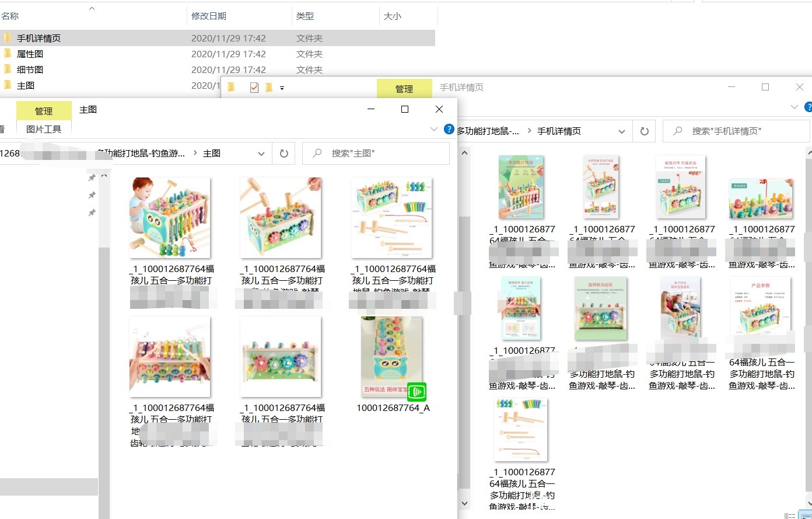
Task: Select the 属性图 folder in list
Action: point(30,54)
